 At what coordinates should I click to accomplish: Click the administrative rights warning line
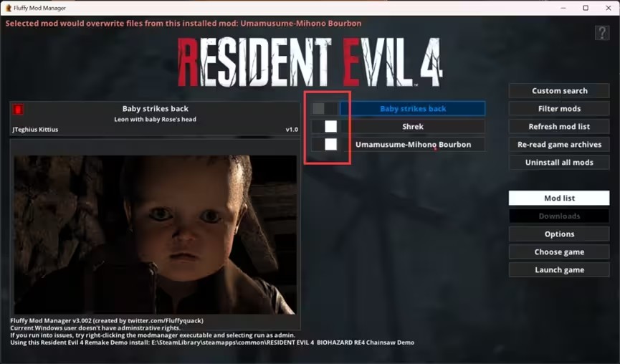95,328
